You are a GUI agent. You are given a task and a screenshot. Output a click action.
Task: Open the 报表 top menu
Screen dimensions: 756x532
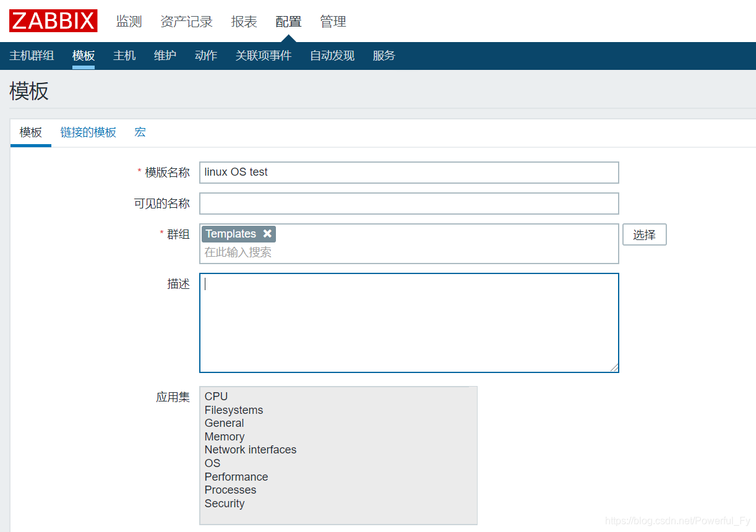[244, 22]
